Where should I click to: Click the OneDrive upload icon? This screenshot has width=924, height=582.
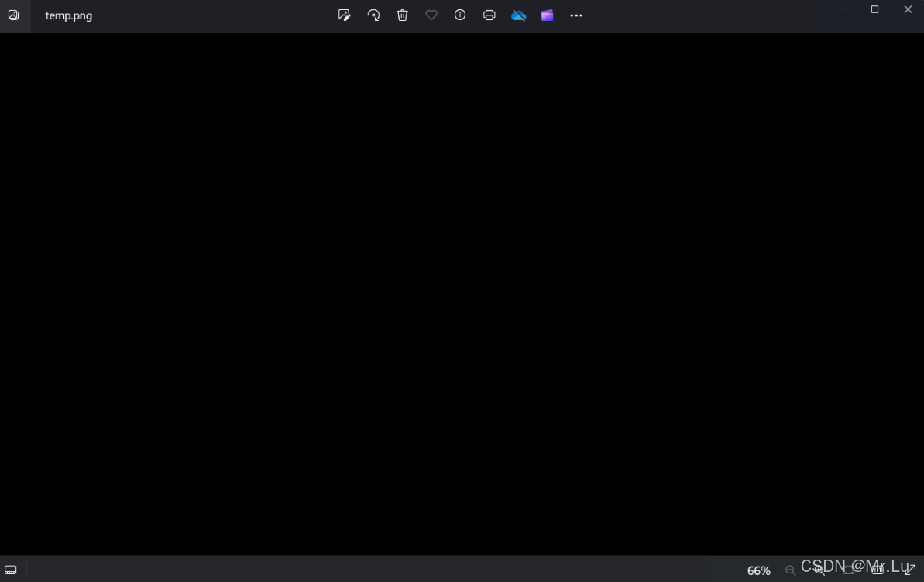[518, 15]
